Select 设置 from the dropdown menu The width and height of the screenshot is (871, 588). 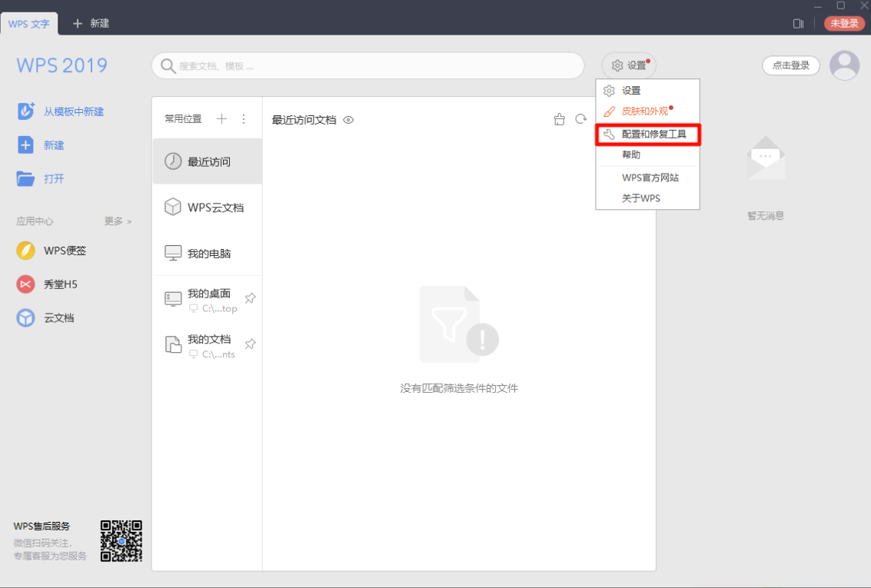(x=648, y=91)
